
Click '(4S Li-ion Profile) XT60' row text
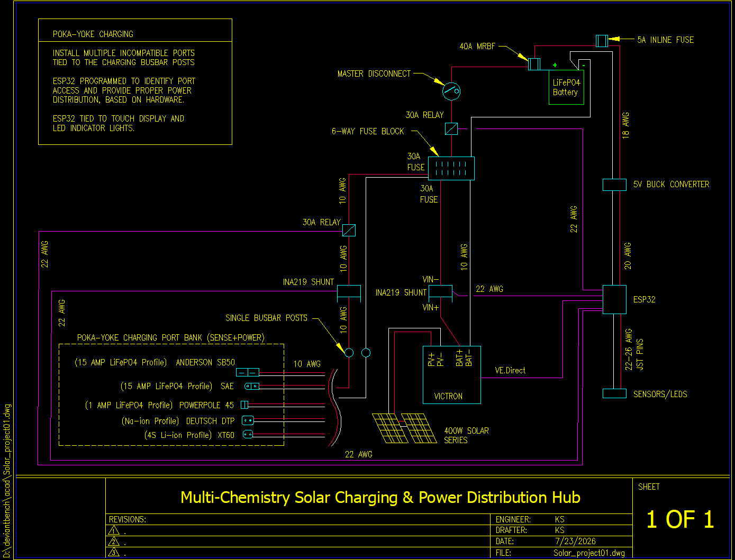pyautogui.click(x=189, y=435)
